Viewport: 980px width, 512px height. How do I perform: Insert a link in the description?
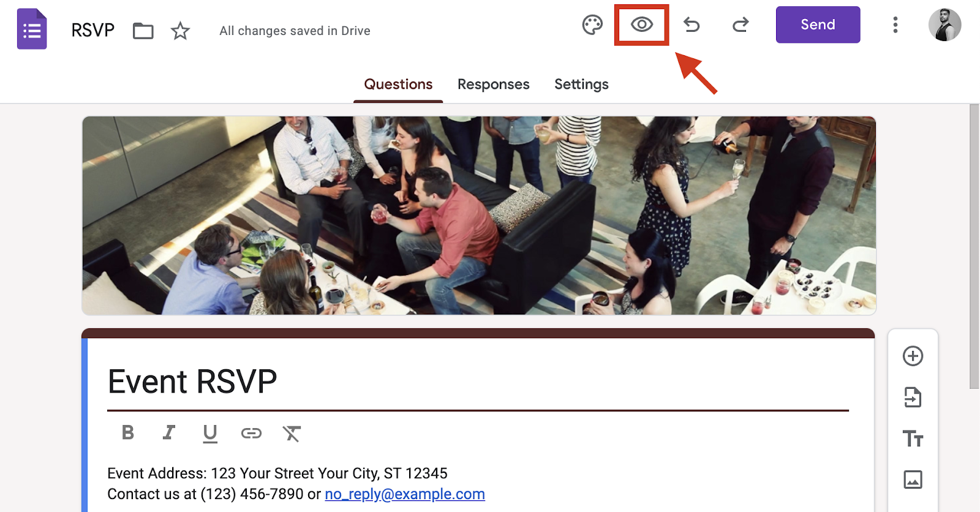pos(251,434)
